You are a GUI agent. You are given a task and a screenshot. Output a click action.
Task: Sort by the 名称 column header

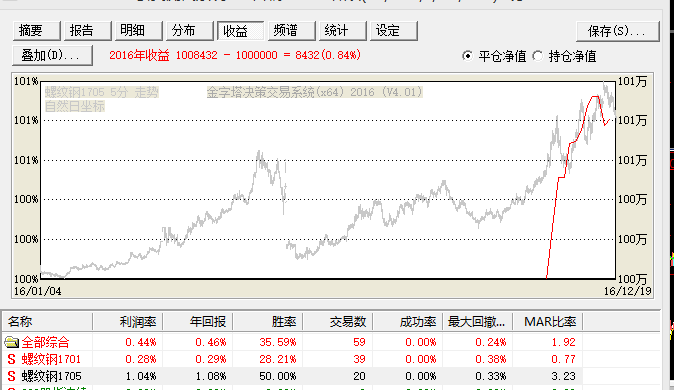point(48,322)
